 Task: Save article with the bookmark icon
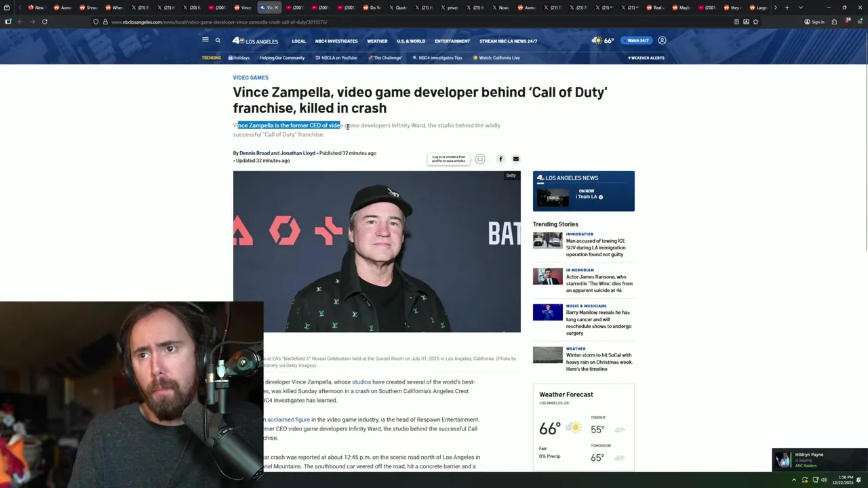pyautogui.click(x=479, y=159)
